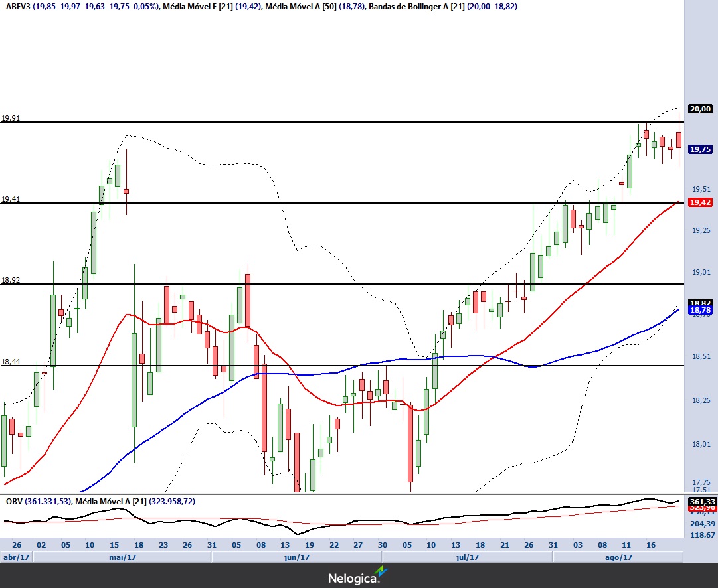Click the mai/17 month on the timeline
The width and height of the screenshot is (718, 588).
(122, 557)
